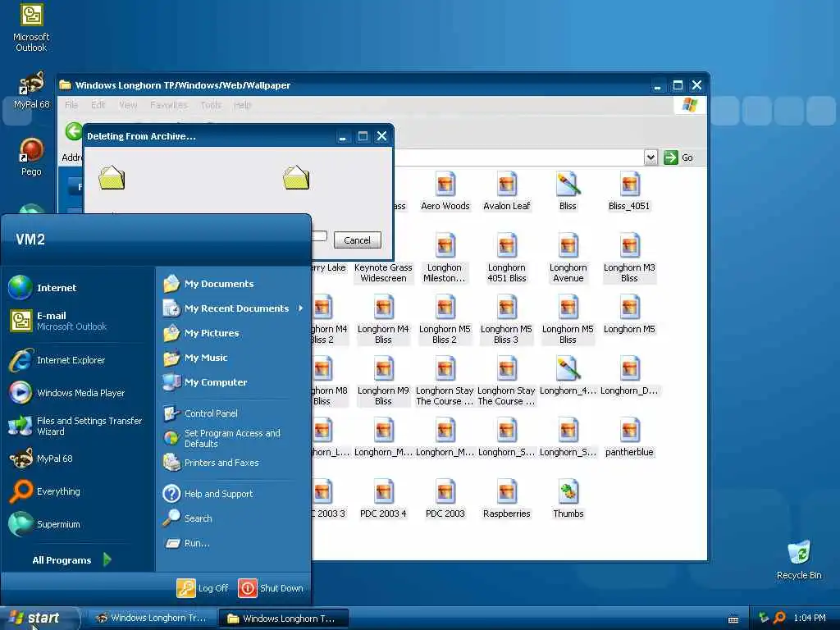
Task: Select the Longhorn_4… image file
Action: coord(568,376)
